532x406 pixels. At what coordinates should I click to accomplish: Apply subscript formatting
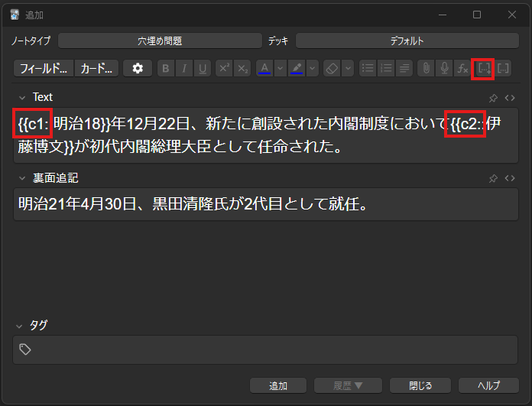(242, 68)
